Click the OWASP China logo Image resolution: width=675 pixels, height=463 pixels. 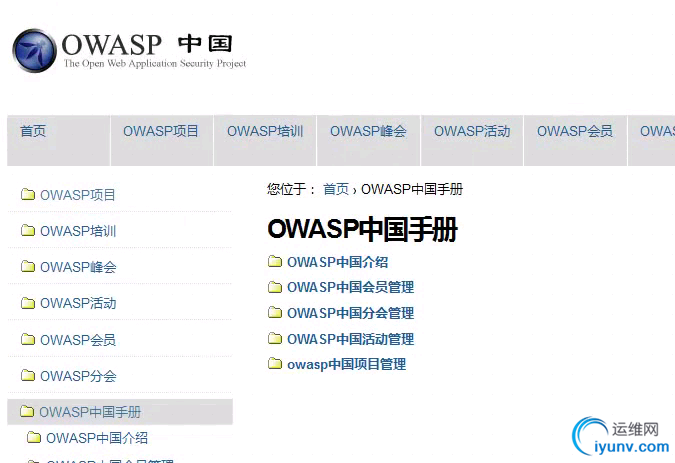click(129, 51)
